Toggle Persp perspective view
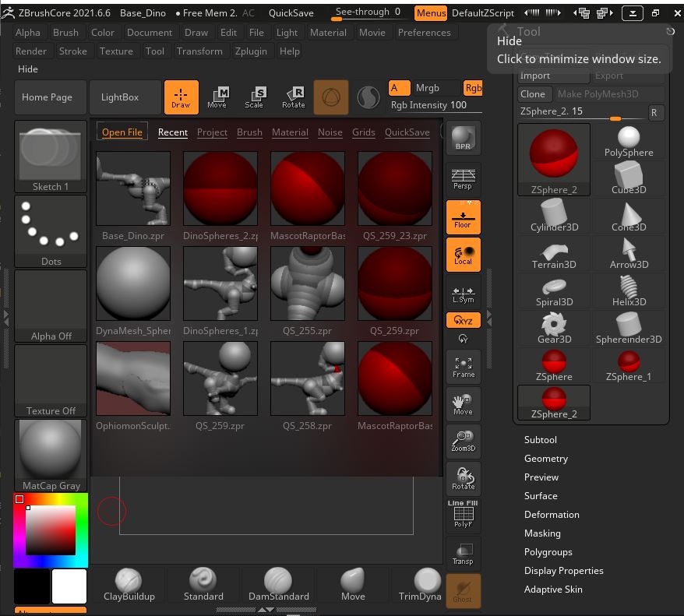This screenshot has height=616, width=684. click(x=463, y=179)
